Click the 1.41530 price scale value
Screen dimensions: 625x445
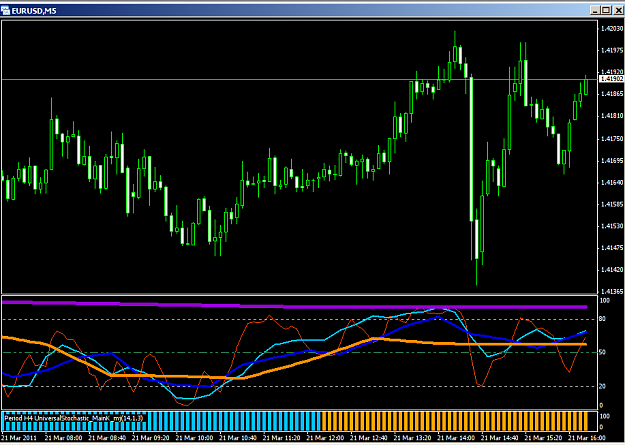pyautogui.click(x=612, y=226)
